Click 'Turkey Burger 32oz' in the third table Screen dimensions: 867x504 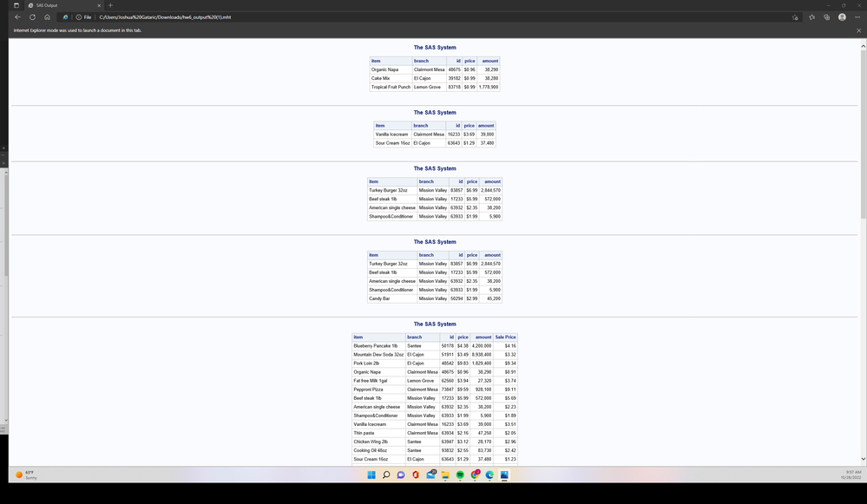pyautogui.click(x=388, y=190)
